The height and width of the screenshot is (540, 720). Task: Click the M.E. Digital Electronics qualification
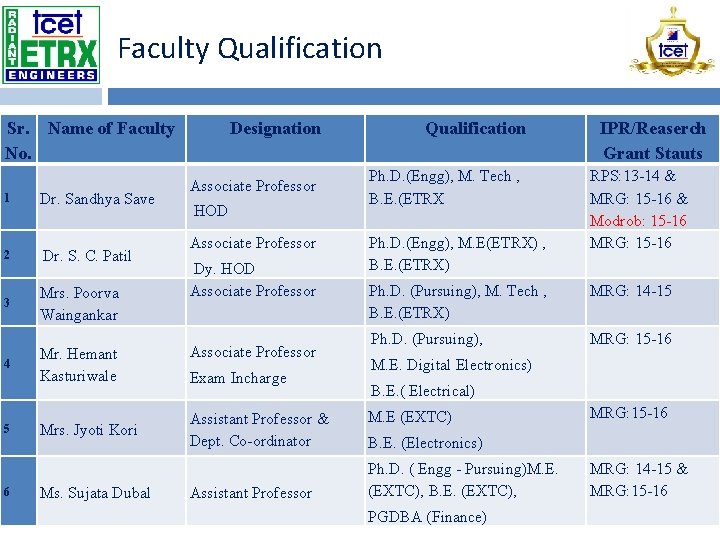451,365
